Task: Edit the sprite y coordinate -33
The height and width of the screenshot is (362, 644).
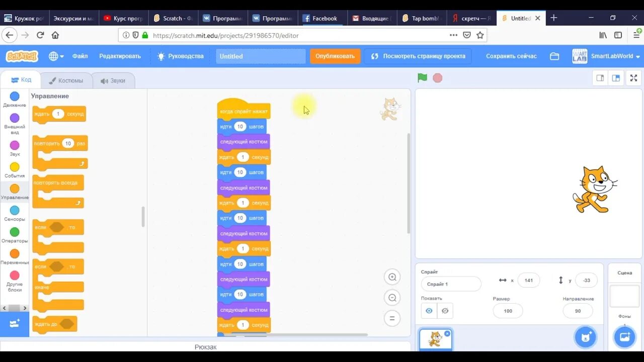Action: click(x=586, y=280)
